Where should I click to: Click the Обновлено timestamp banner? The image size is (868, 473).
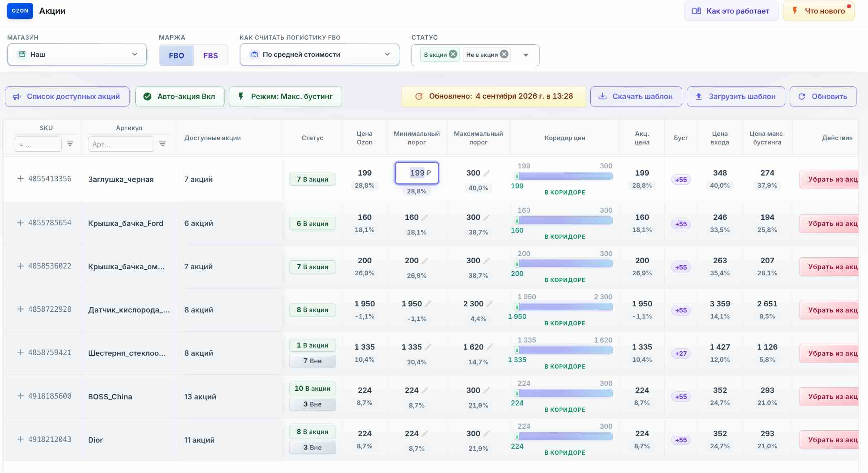click(x=494, y=97)
